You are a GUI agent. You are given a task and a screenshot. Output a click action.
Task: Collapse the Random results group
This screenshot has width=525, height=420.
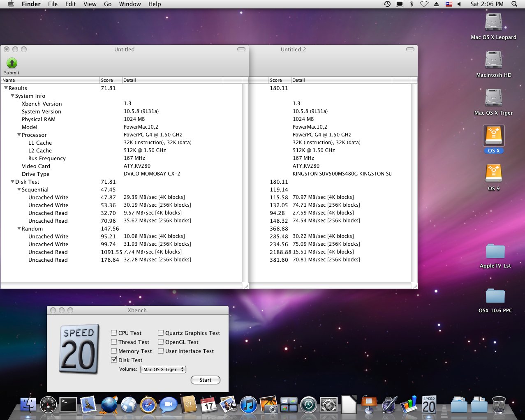point(19,228)
